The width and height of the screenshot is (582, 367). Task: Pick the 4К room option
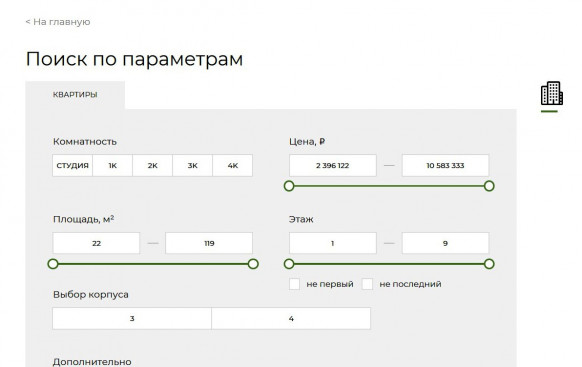tap(233, 166)
